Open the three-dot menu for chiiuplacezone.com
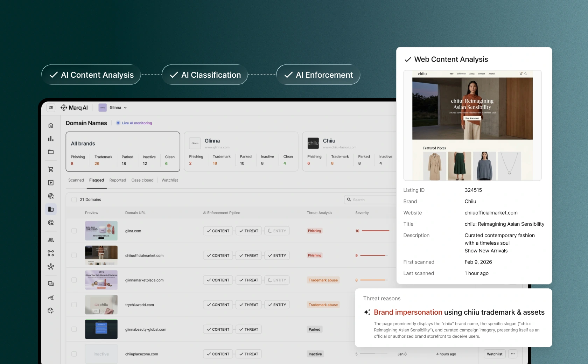The image size is (588, 364). tap(513, 354)
